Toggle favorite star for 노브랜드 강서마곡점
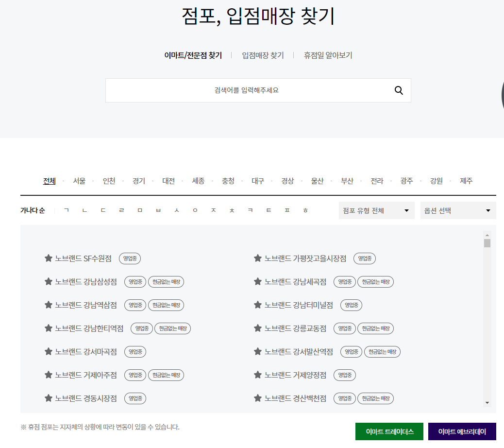Image resolution: width=504 pixels, height=448 pixels. coord(48,351)
